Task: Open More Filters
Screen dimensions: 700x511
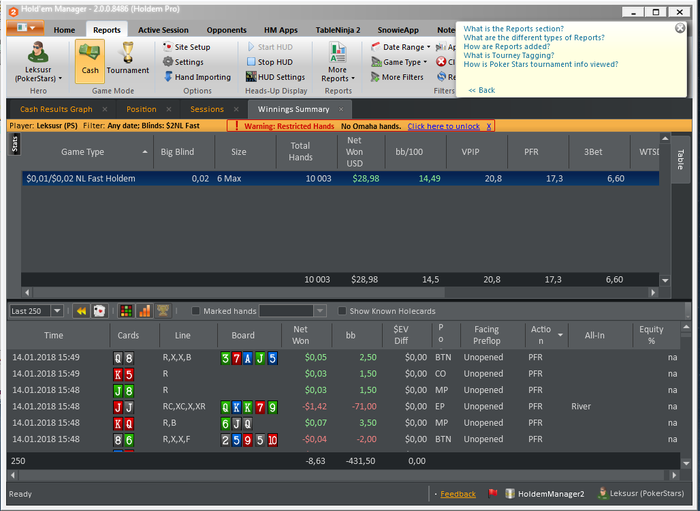Action: [x=397, y=77]
